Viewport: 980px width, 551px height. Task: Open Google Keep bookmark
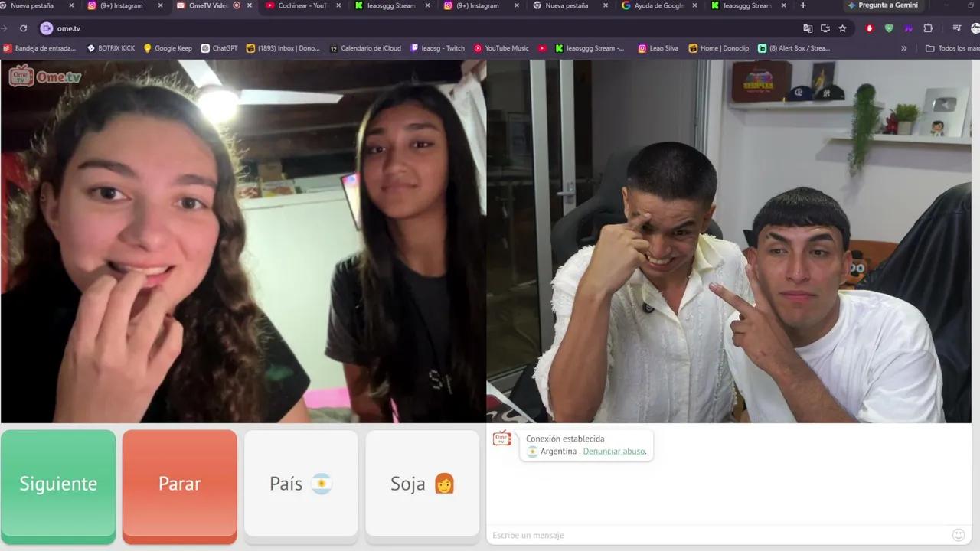tap(167, 48)
